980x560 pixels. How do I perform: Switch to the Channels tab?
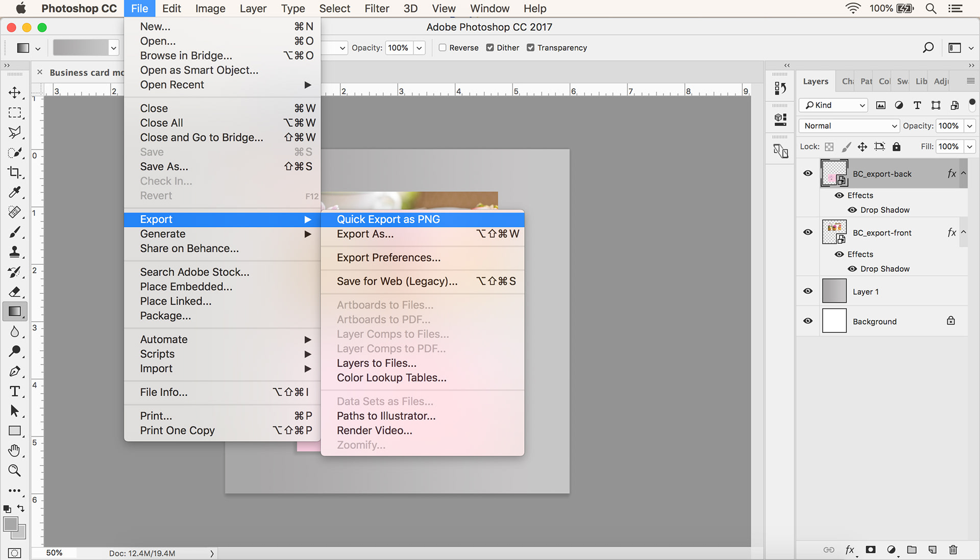tap(847, 81)
